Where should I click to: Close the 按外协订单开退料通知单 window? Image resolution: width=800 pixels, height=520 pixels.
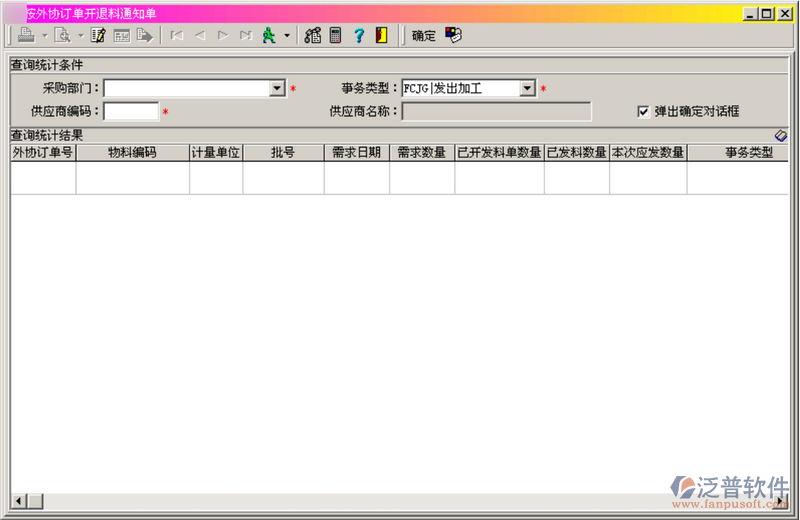point(785,14)
